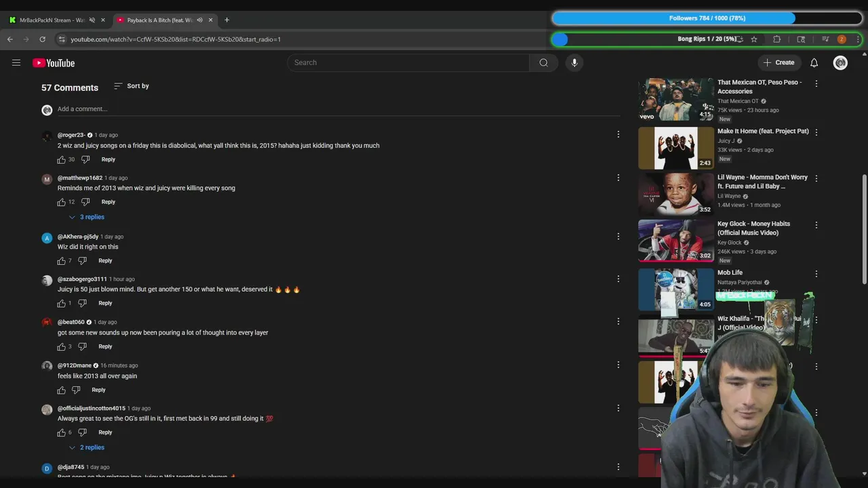Bookmark this page with the star
The height and width of the screenshot is (488, 868).
(x=753, y=39)
